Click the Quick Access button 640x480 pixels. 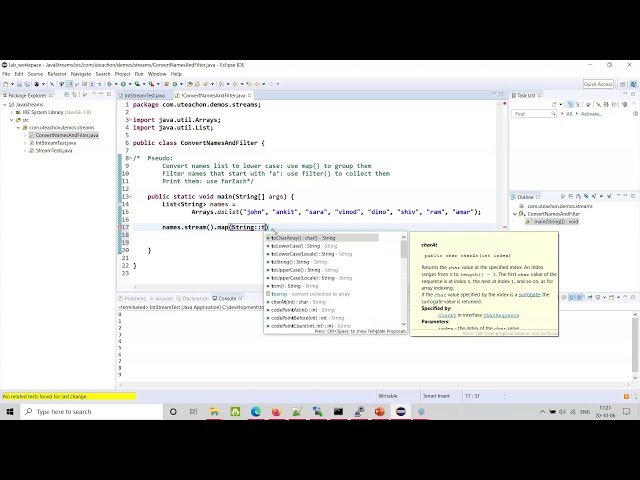[x=598, y=84]
